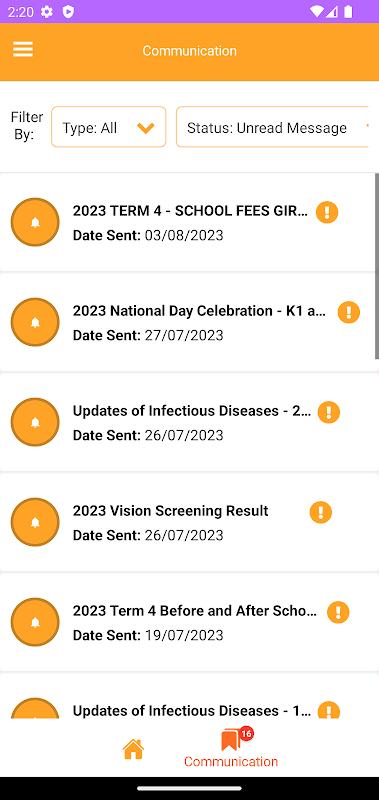Select the Communication tab in bottom bar

(x=231, y=748)
